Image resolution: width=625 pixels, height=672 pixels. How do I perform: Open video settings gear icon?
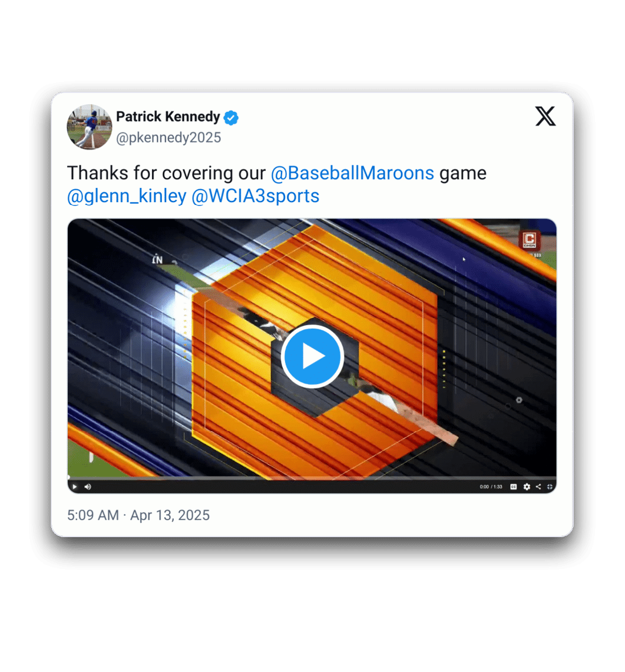[527, 486]
